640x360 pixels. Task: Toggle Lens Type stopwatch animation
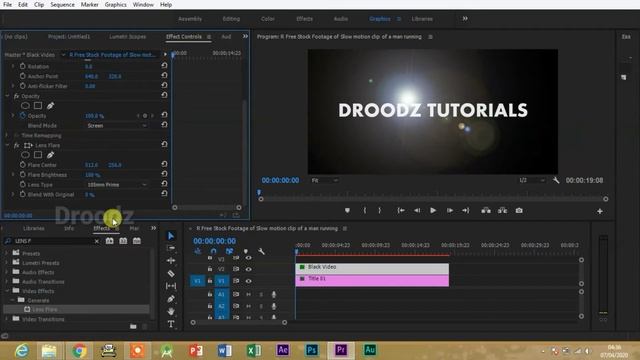coord(23,184)
